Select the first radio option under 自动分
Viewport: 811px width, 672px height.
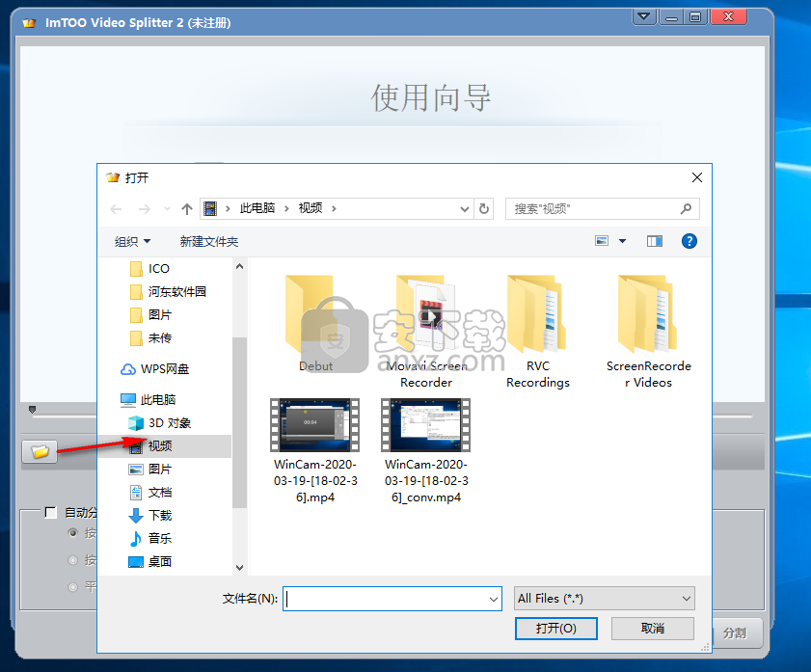[73, 533]
